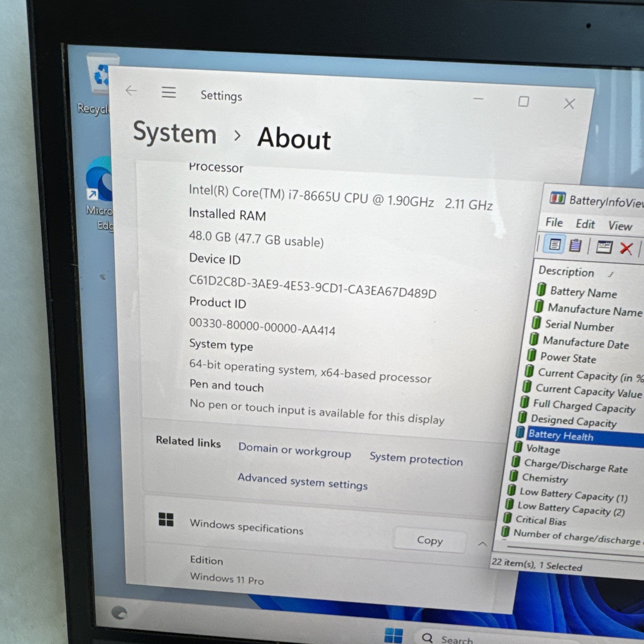Copy the Windows specifications
The width and height of the screenshot is (644, 644).
(430, 540)
